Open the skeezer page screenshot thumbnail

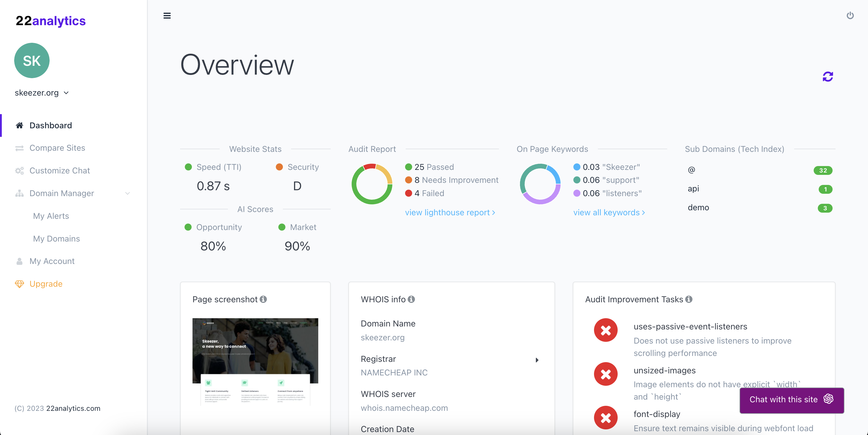[x=255, y=362]
